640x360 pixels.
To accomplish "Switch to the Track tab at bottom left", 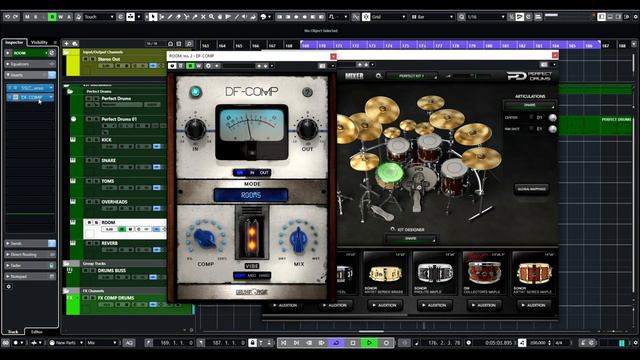I will click(x=13, y=332).
